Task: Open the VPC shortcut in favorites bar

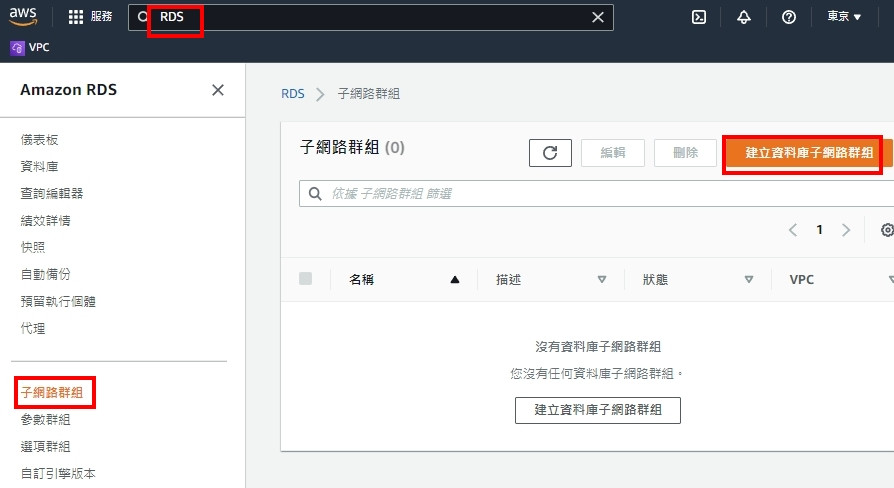Action: [x=30, y=47]
